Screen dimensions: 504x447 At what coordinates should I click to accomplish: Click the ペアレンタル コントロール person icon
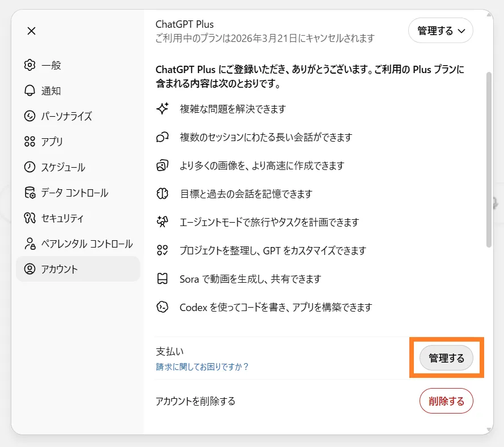tap(30, 244)
